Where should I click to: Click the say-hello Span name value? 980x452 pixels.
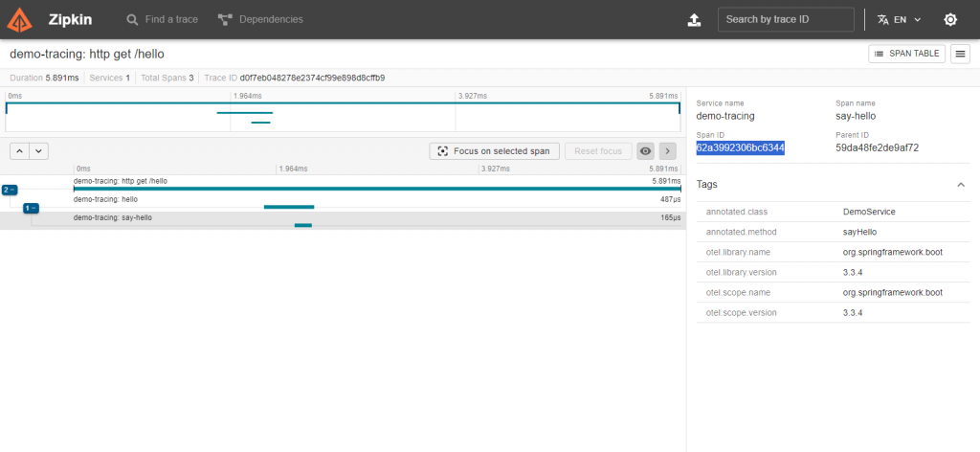point(856,116)
